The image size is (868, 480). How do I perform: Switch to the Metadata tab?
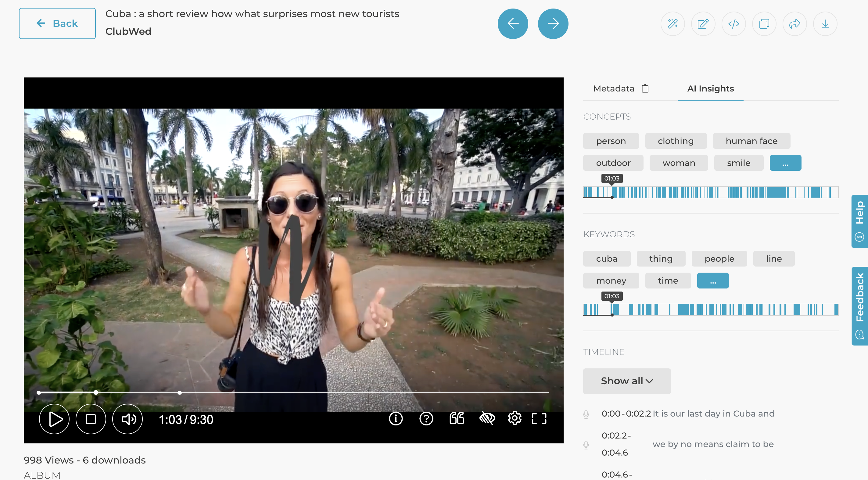point(614,88)
